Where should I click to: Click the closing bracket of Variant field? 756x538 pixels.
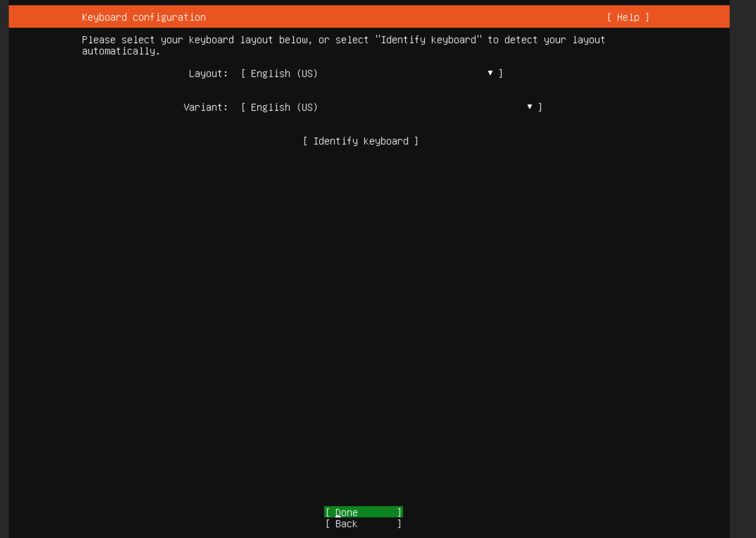point(540,107)
